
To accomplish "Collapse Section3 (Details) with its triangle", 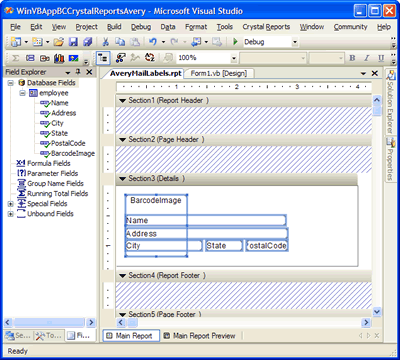I will click(122, 179).
